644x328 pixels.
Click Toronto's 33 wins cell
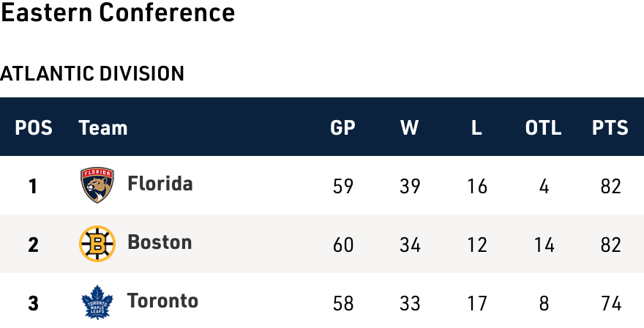point(410,303)
